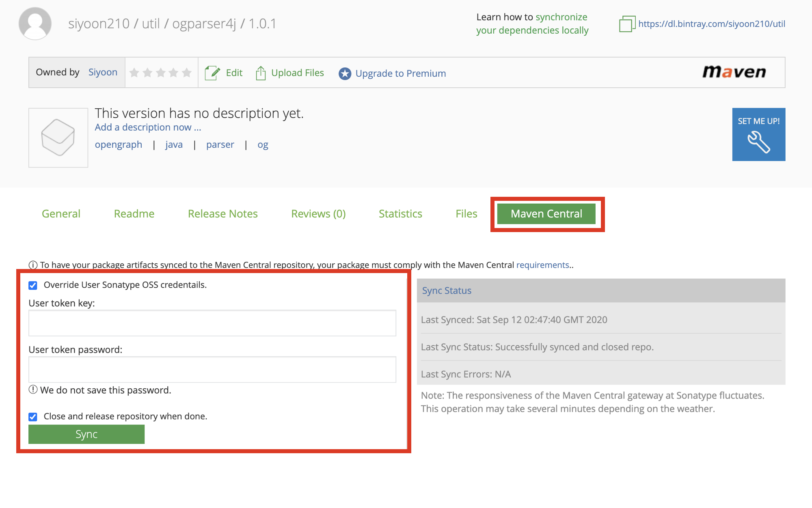Screen dimensions: 812x508
Task: Rate package with the fifth star
Action: pyautogui.click(x=187, y=73)
